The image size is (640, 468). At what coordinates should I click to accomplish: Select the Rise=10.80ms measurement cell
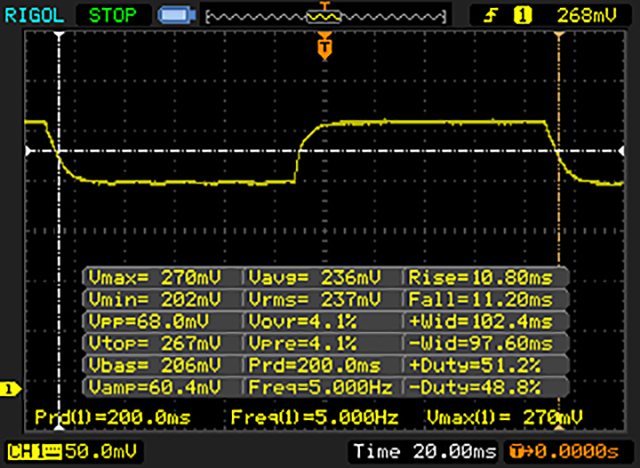pyautogui.click(x=486, y=278)
